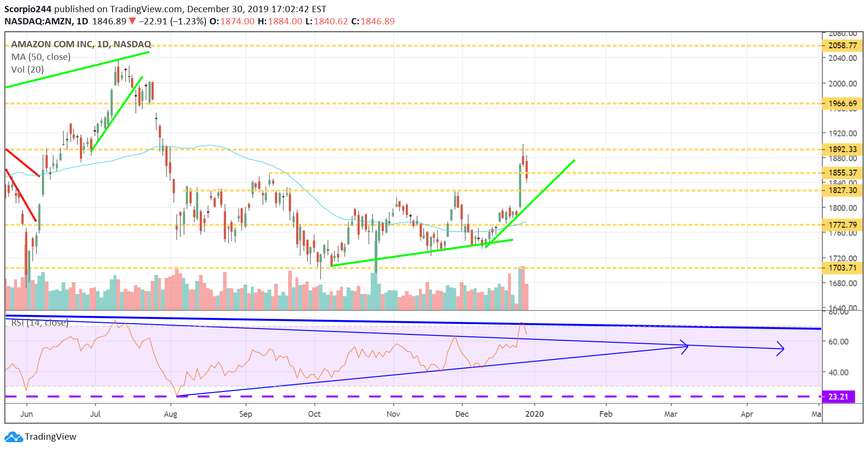Click the Jun label on time axis
Image resolution: width=868 pixels, height=450 pixels.
click(27, 414)
